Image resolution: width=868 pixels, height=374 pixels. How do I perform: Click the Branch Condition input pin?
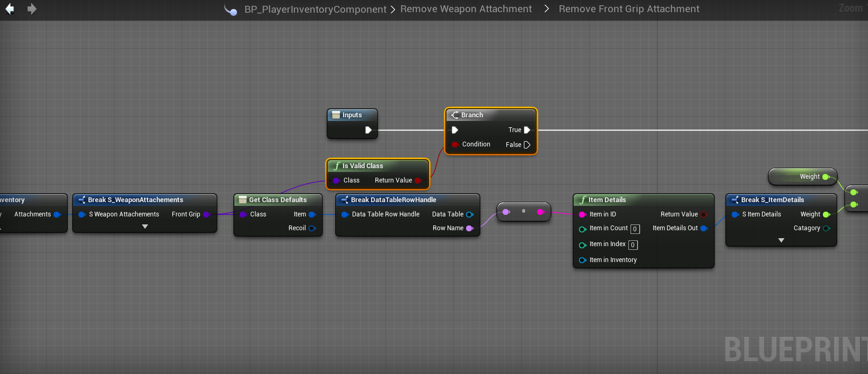455,144
